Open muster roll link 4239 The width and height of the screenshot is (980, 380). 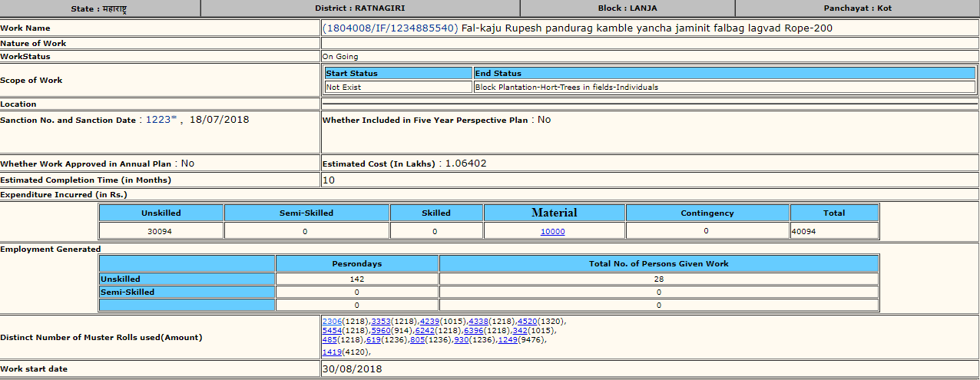pos(429,321)
